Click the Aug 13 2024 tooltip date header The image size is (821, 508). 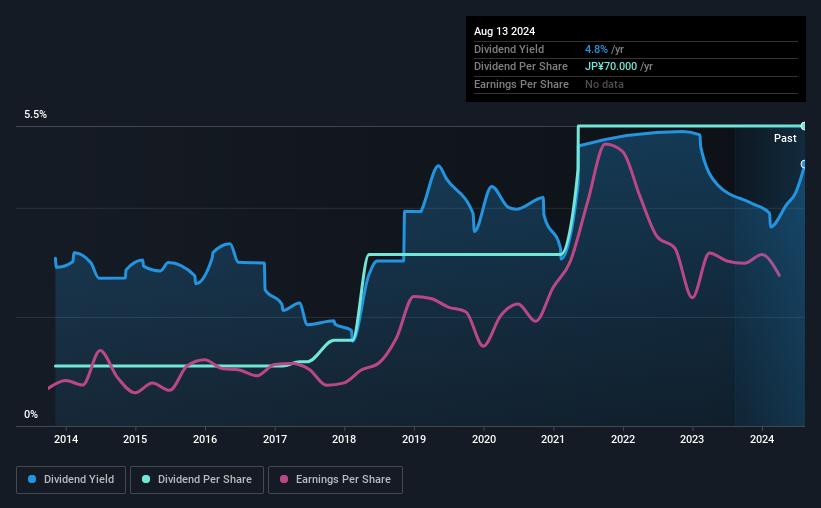click(504, 31)
